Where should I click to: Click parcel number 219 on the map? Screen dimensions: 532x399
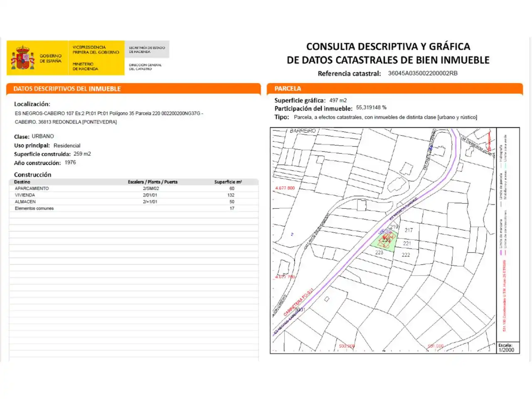pyautogui.click(x=394, y=227)
